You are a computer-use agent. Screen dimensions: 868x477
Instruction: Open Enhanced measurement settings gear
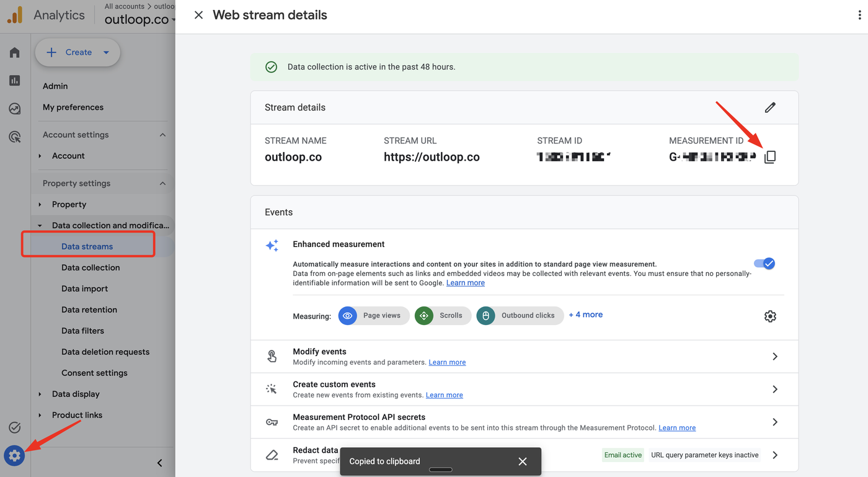[x=770, y=316]
